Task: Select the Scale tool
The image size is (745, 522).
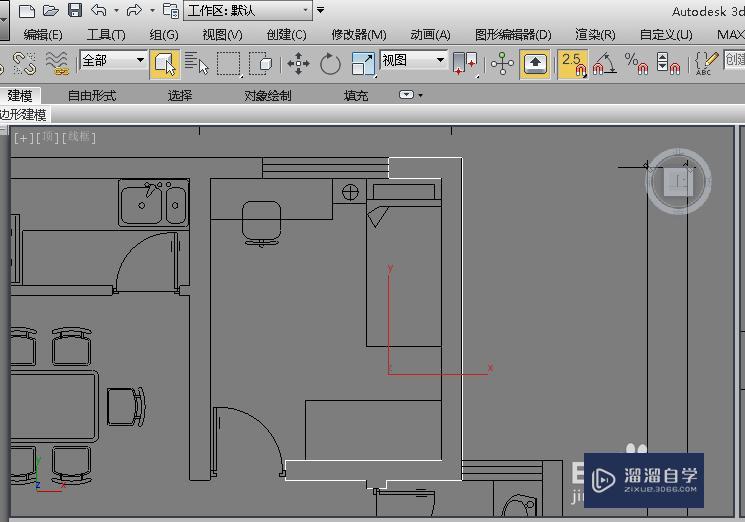Action: (x=363, y=64)
